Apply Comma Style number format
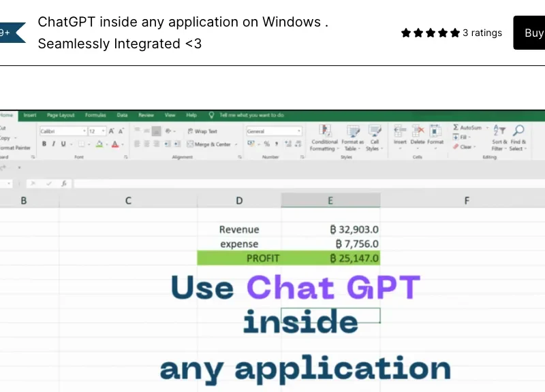The width and height of the screenshot is (545, 392). click(277, 144)
